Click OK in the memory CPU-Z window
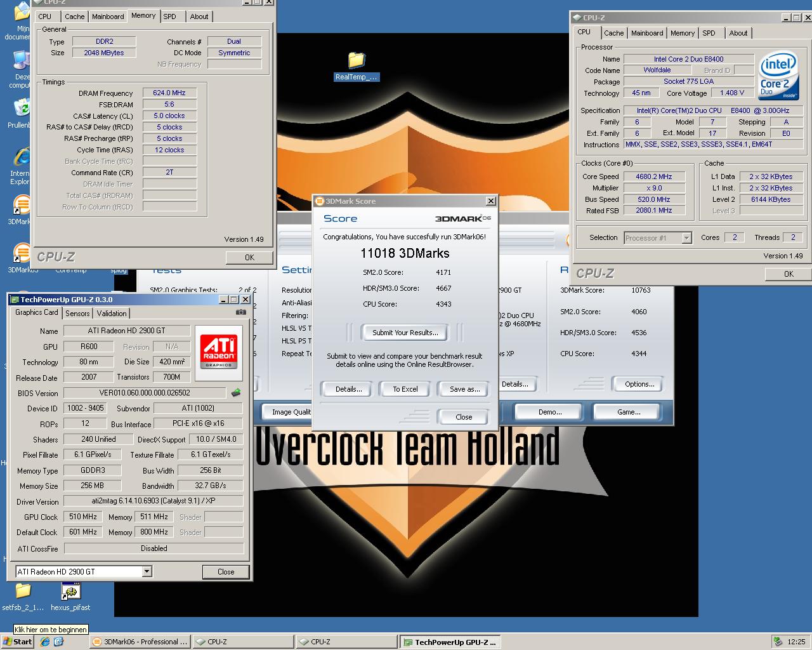The height and width of the screenshot is (650, 812). pyautogui.click(x=250, y=257)
